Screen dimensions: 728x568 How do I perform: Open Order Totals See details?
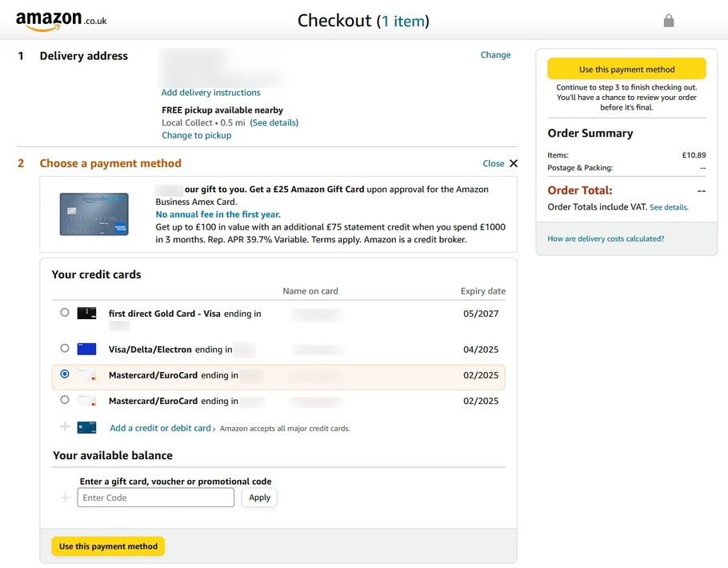pos(669,206)
